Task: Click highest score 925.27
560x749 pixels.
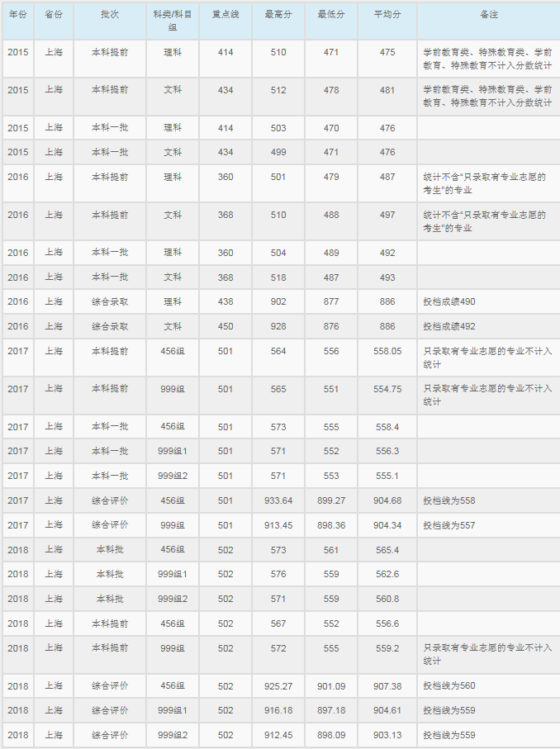Action: (x=278, y=686)
